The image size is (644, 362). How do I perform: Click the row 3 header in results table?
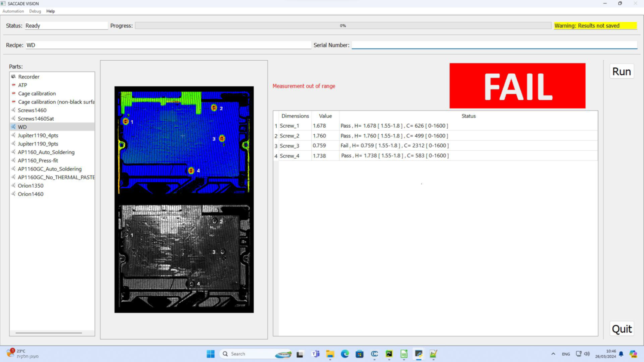tap(276, 146)
